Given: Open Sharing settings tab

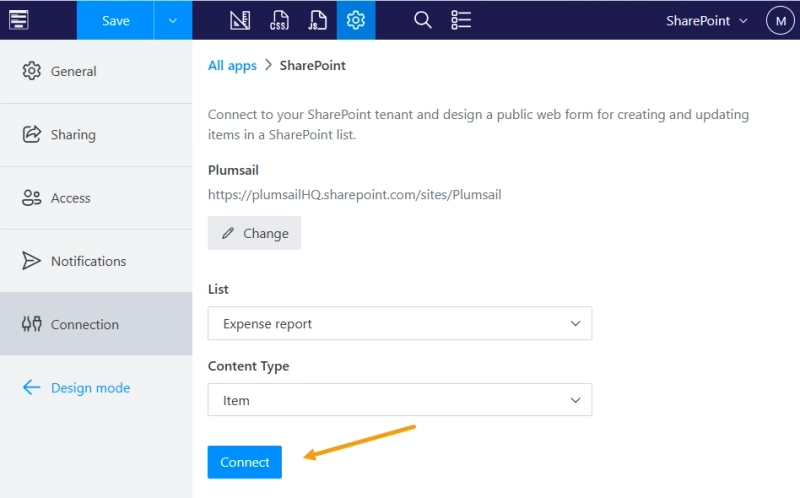Looking at the screenshot, I should [96, 135].
